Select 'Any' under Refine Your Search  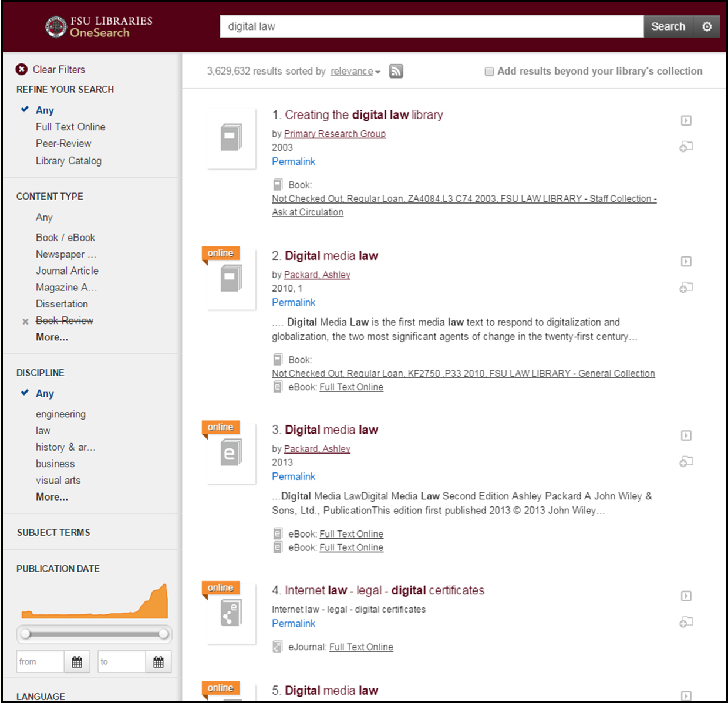[x=45, y=110]
